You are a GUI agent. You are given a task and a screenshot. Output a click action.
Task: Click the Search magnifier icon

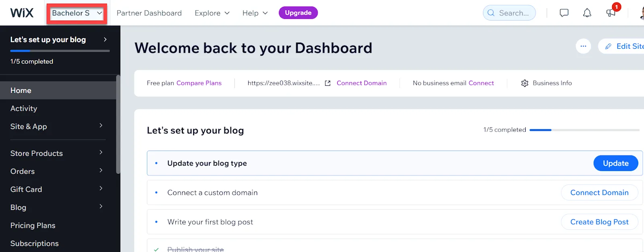tap(491, 13)
